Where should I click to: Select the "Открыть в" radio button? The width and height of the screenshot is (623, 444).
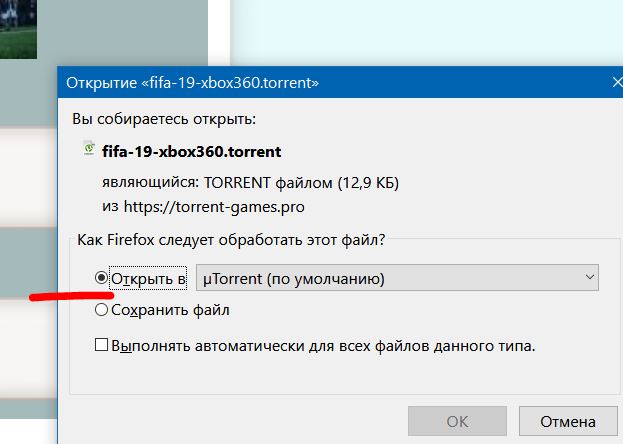(101, 277)
